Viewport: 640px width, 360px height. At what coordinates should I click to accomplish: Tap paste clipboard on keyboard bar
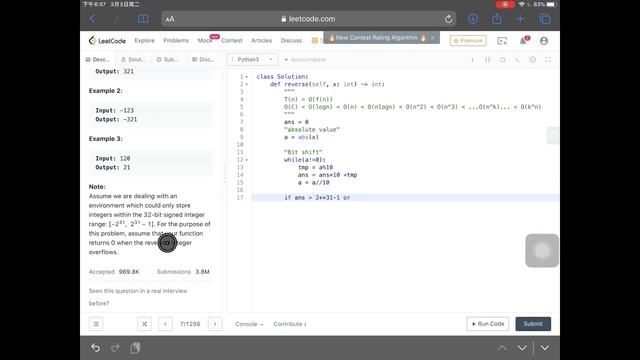pyautogui.click(x=135, y=348)
